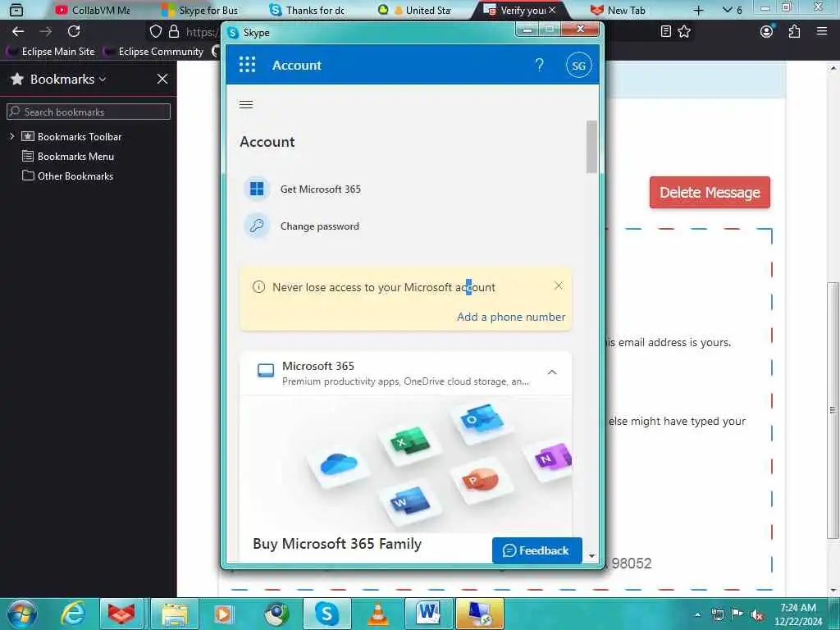Switch to the Thanks for downloading tab
840x630 pixels.
point(307,10)
